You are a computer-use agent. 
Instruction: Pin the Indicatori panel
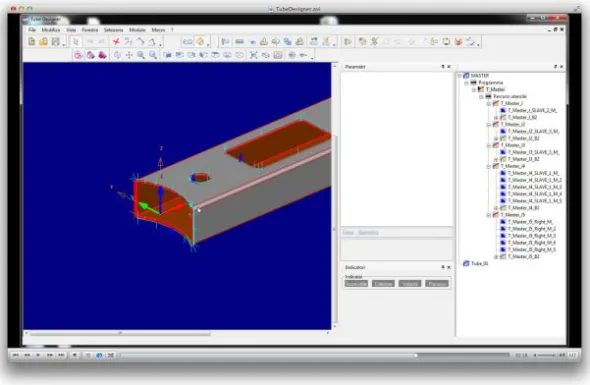click(443, 267)
